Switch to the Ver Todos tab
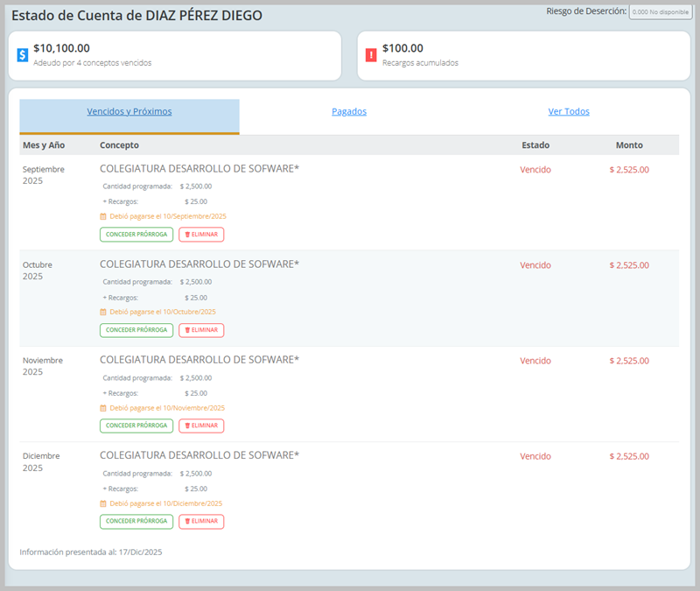This screenshot has width=700, height=591. 569,112
